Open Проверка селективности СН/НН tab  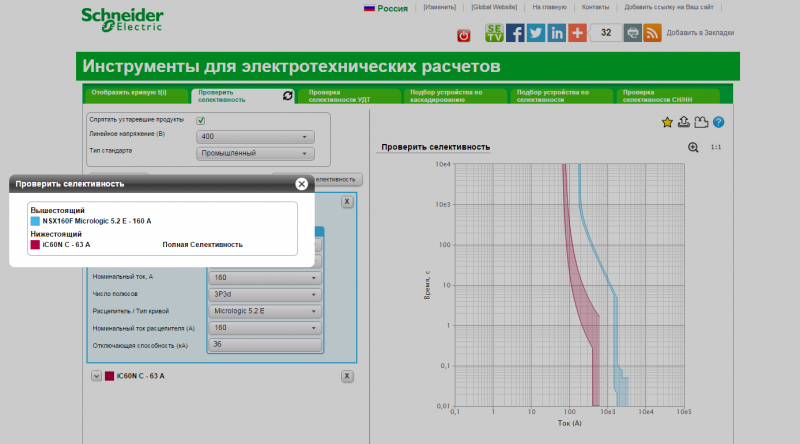[668, 96]
